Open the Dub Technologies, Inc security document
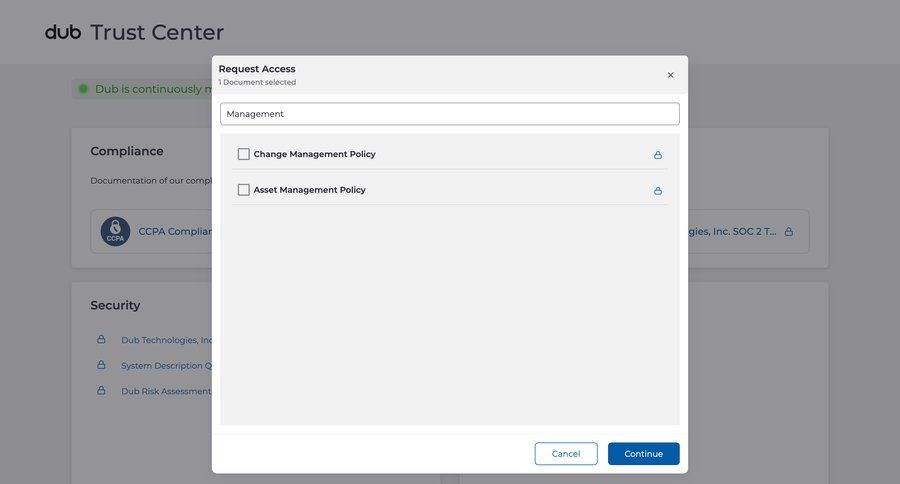This screenshot has height=484, width=900. click(166, 340)
